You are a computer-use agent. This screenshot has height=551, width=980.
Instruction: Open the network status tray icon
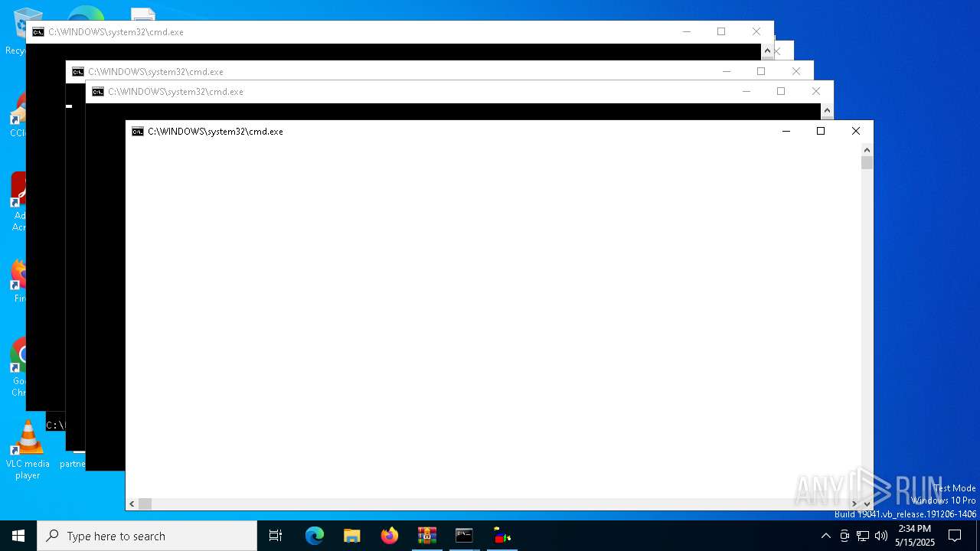[863, 536]
